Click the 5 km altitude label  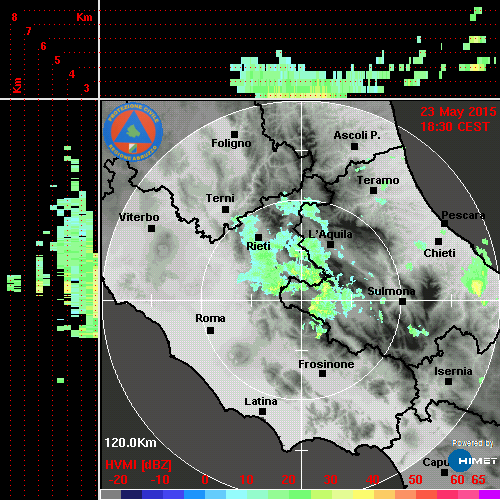click(x=57, y=60)
